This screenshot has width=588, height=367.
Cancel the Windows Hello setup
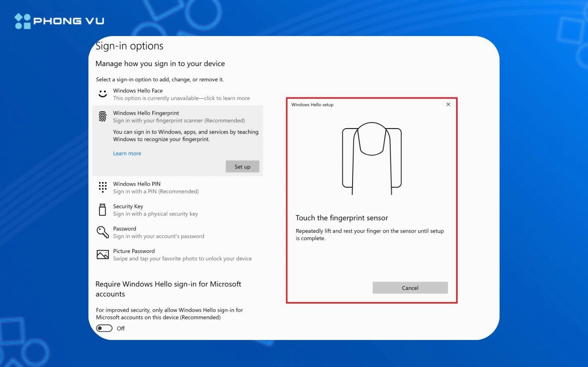click(x=410, y=288)
